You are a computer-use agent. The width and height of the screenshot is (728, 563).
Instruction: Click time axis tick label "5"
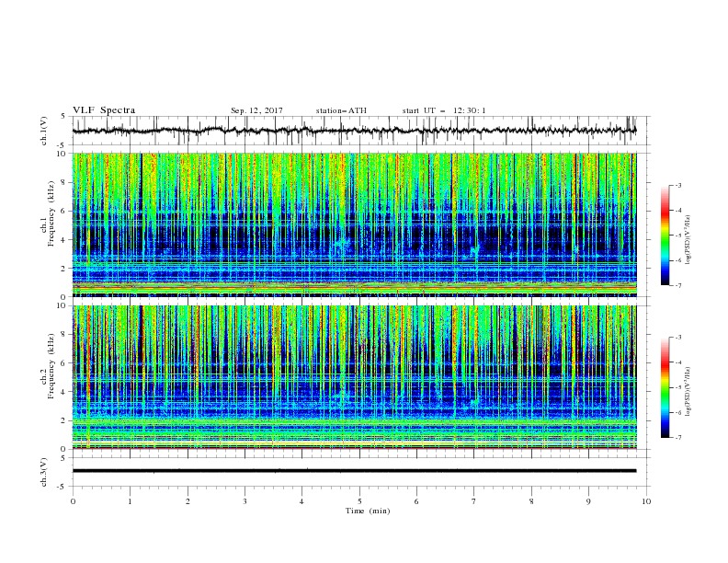(x=359, y=501)
